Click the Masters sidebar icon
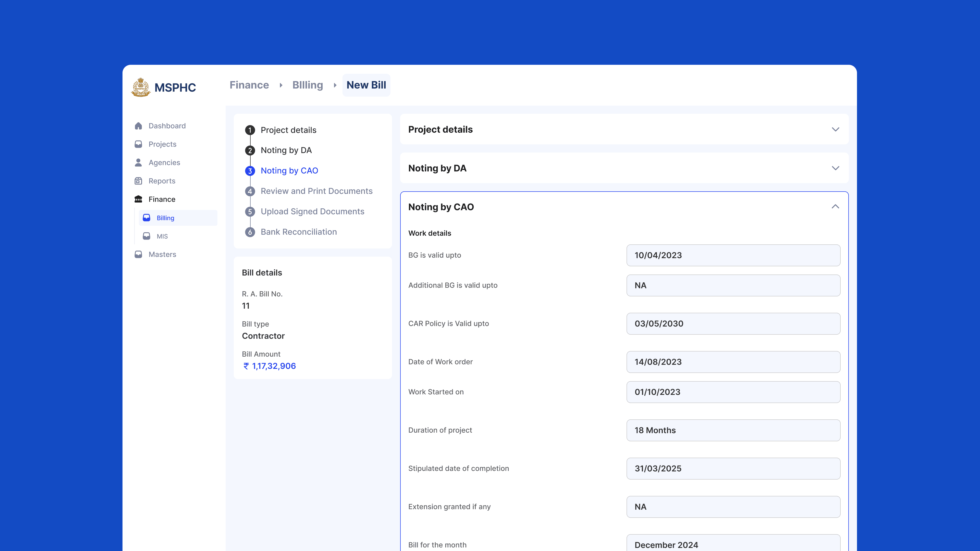The image size is (980, 551). [139, 254]
